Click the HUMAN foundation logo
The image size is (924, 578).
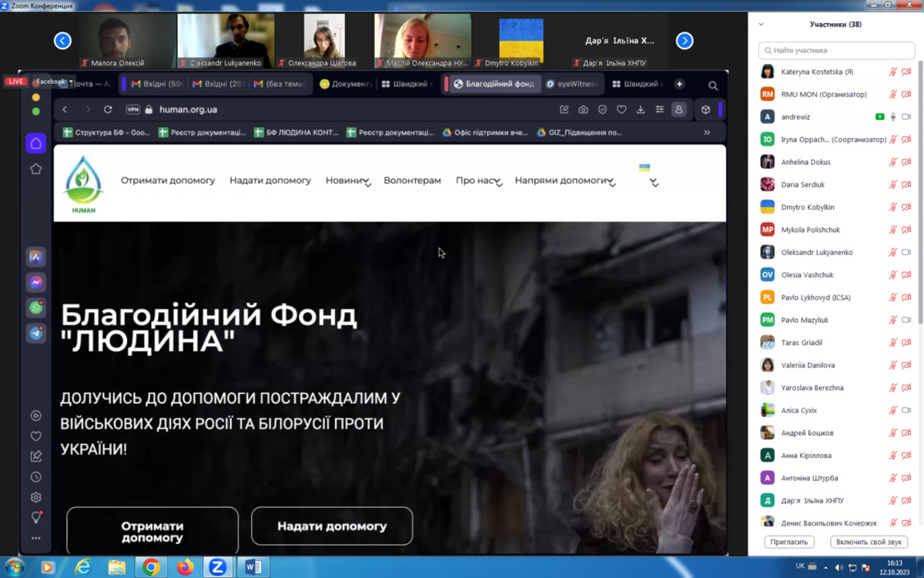(x=82, y=183)
